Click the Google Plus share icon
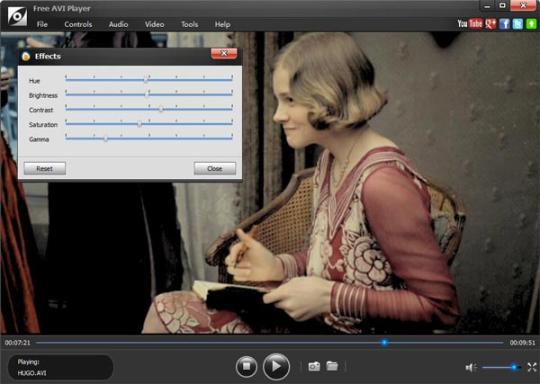540x384 pixels. [x=490, y=24]
